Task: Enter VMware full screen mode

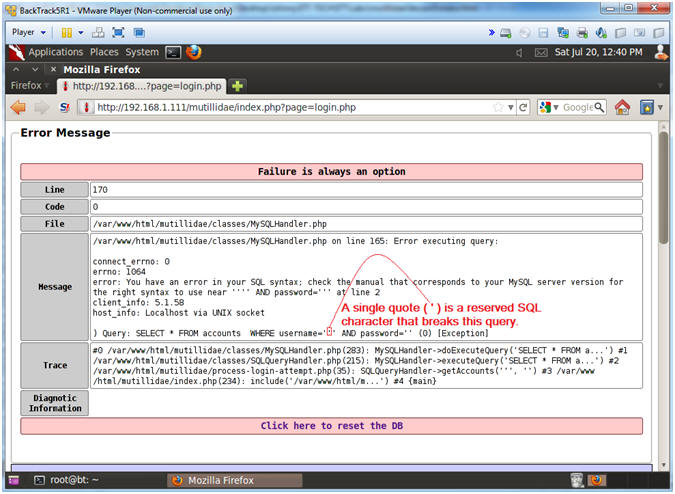Action: click(x=118, y=33)
